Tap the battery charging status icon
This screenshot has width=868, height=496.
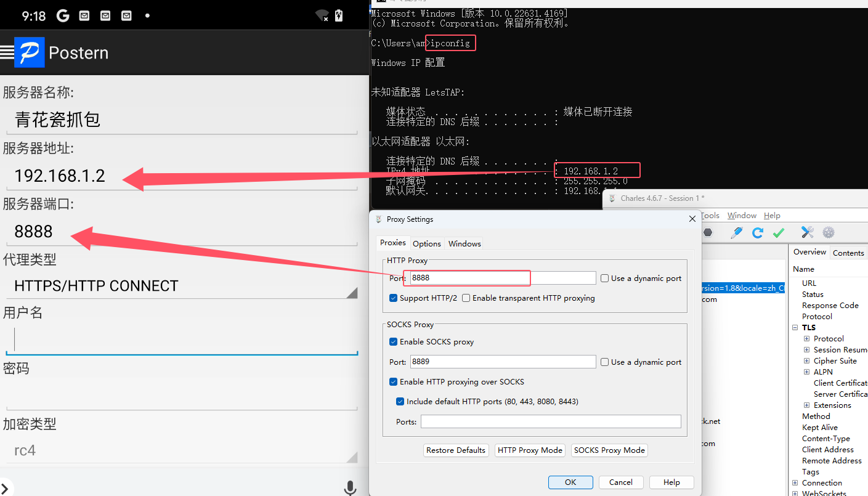339,15
